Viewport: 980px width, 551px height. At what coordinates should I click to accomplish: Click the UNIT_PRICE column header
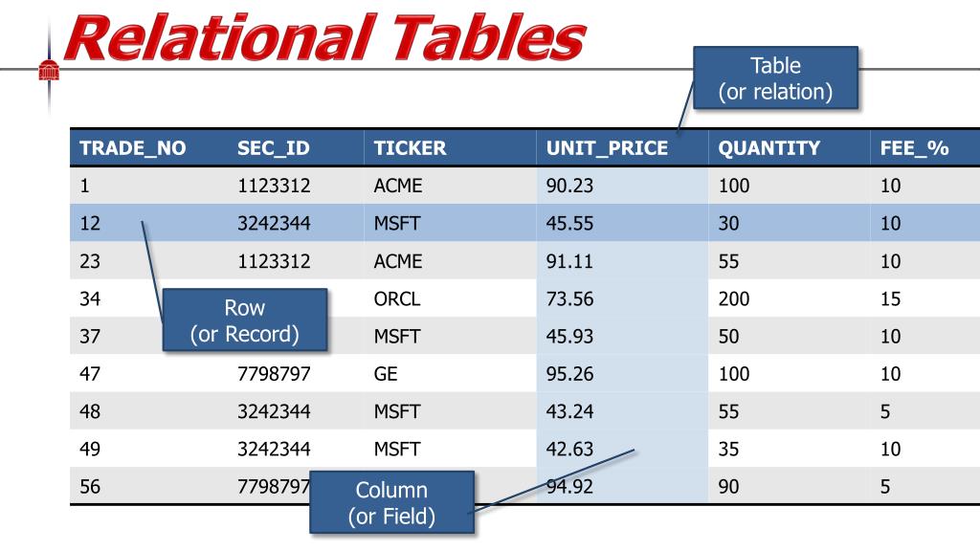point(607,148)
